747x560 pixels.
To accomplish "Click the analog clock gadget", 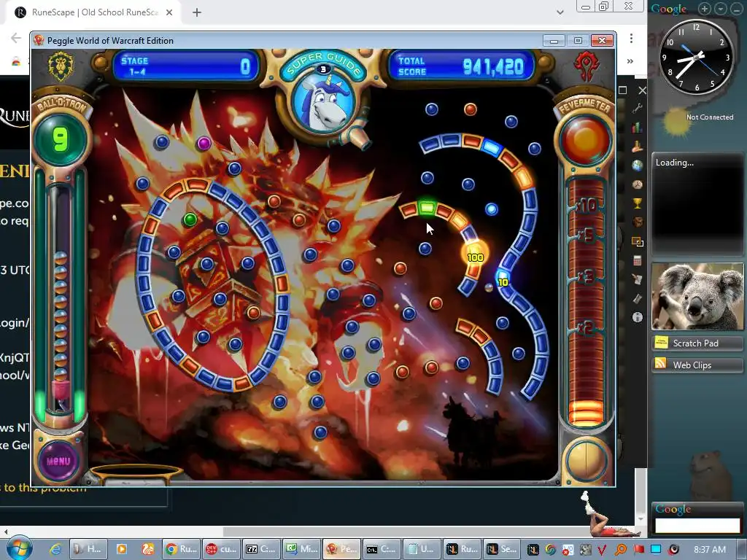I will (696, 57).
